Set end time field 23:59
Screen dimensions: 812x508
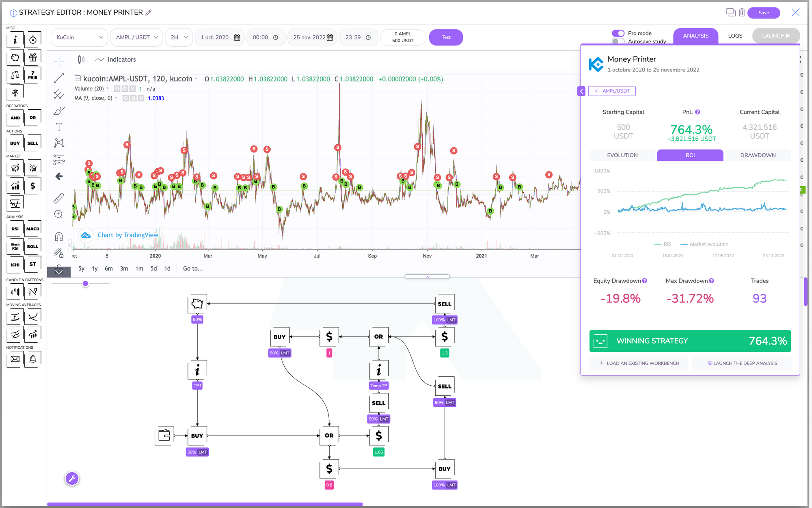358,37
